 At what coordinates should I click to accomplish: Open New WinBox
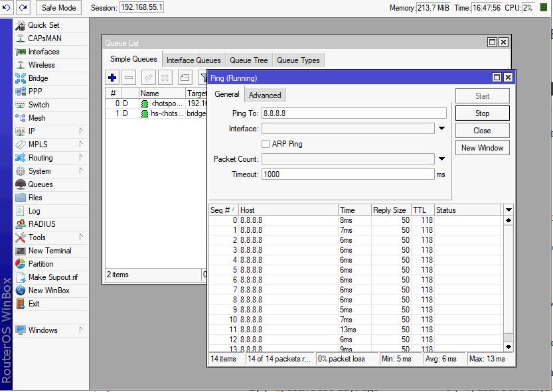click(x=51, y=291)
